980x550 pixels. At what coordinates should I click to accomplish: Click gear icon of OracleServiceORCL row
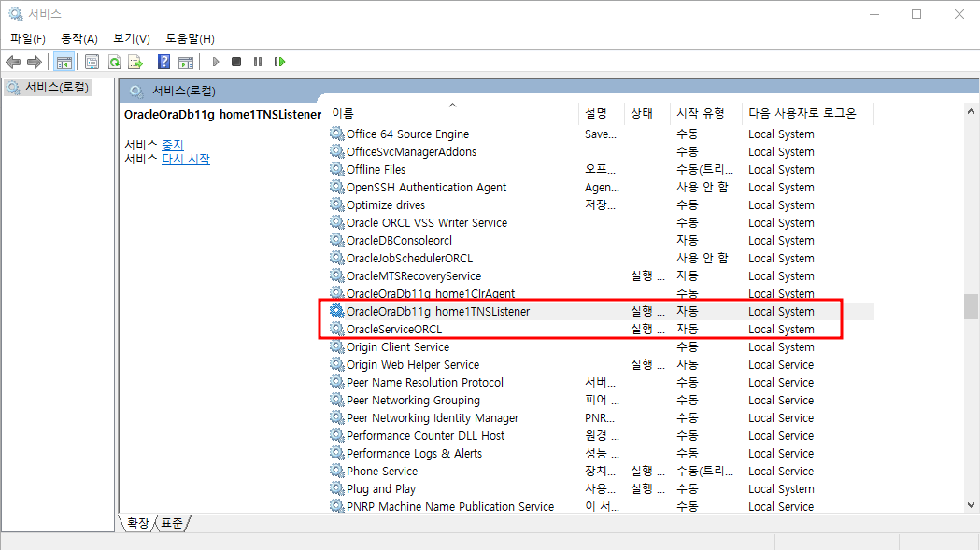[337, 329]
